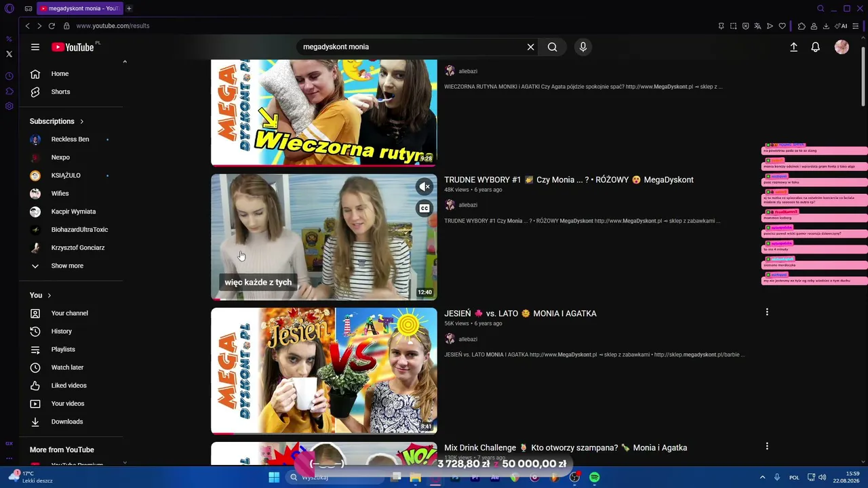
Task: Open the JESIEŃ vs. LATO video title
Action: (520, 314)
